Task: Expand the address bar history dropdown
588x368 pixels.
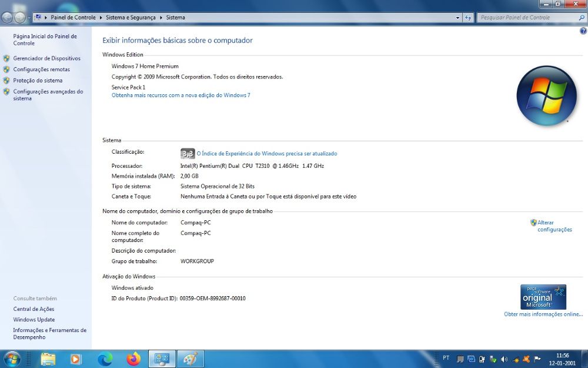Action: 457,17
